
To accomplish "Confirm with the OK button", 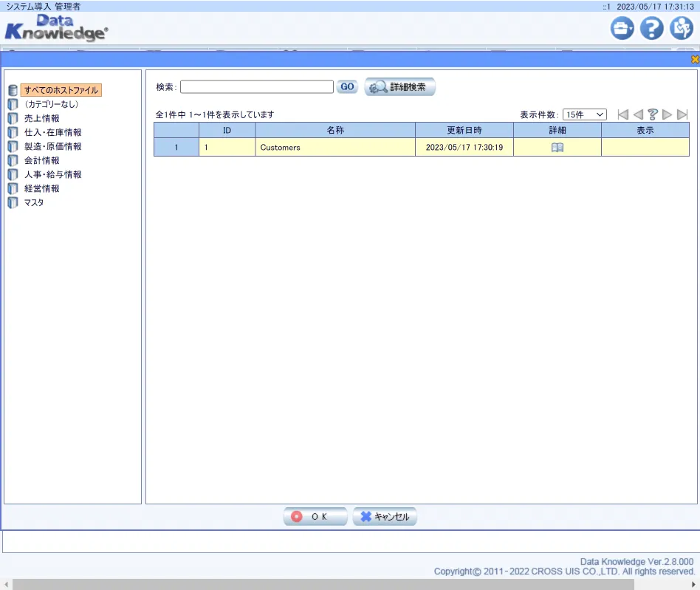I will point(315,517).
